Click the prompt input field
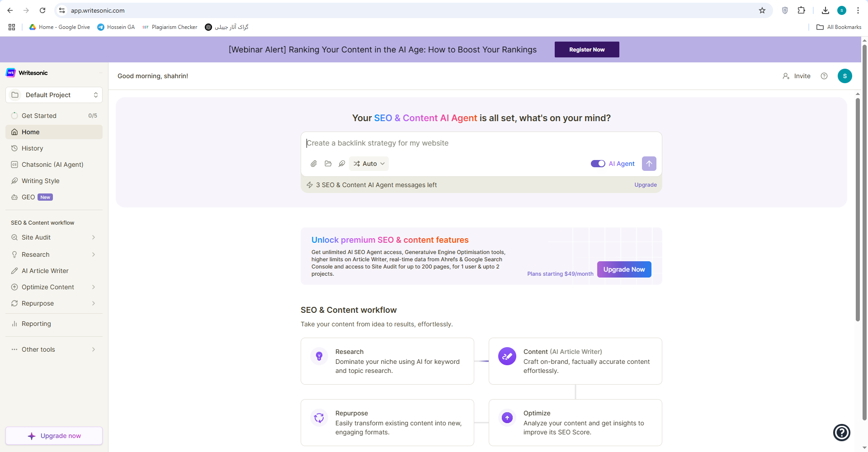This screenshot has height=452, width=868. (481, 143)
